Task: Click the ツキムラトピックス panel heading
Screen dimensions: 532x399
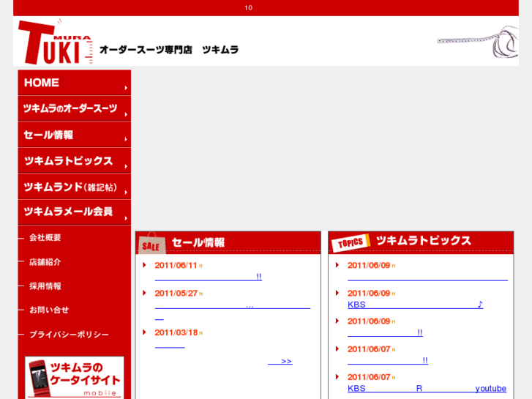Action: pyautogui.click(x=424, y=240)
